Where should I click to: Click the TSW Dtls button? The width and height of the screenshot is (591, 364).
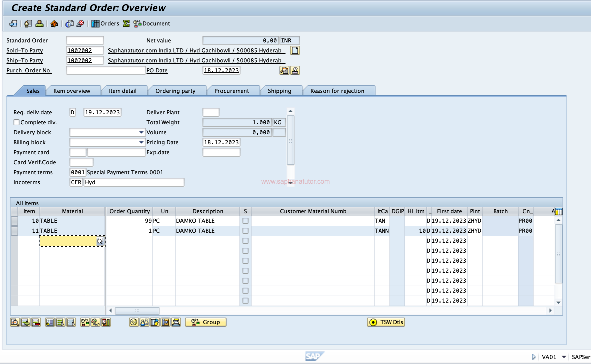(386, 322)
